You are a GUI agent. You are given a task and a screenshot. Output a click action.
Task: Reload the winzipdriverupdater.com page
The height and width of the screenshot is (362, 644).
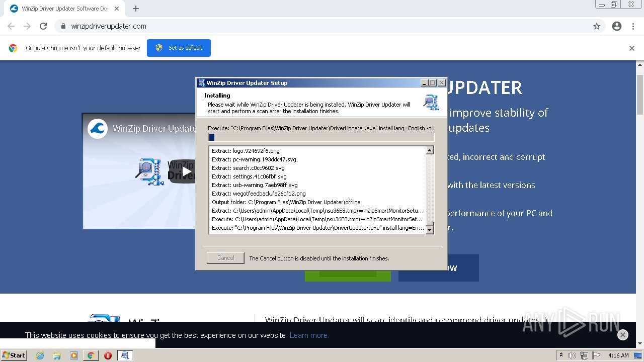pyautogui.click(x=43, y=26)
